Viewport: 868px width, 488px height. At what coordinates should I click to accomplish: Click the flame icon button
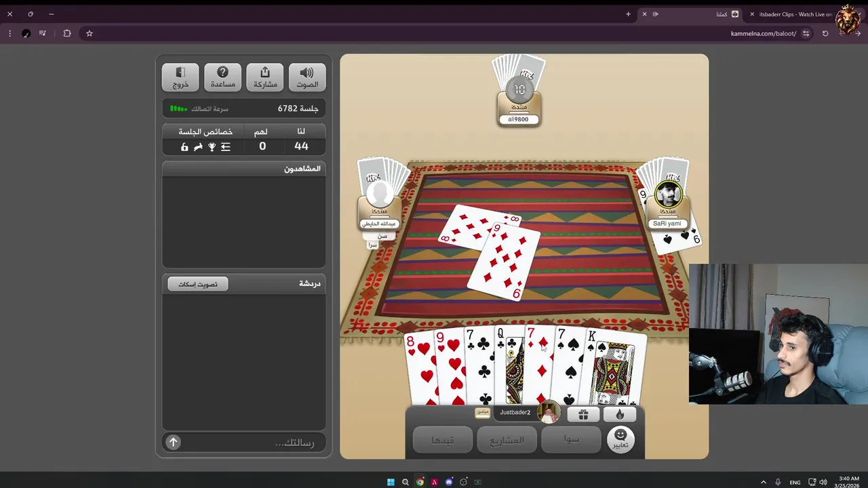(619, 414)
